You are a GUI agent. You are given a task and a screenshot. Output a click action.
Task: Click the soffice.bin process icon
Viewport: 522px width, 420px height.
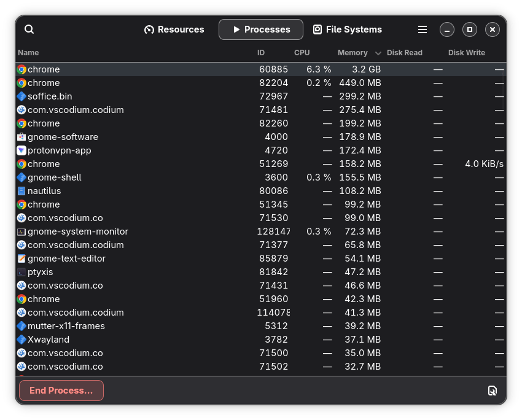[21, 96]
